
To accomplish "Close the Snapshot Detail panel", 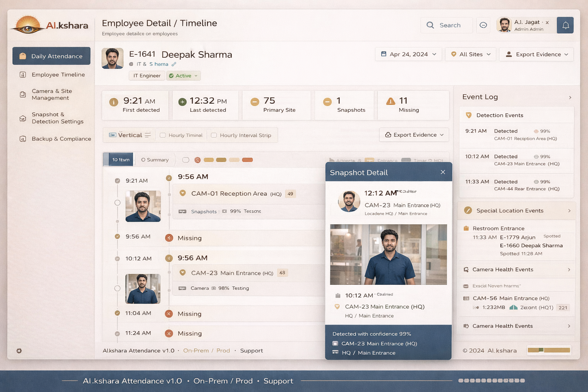I will 443,172.
